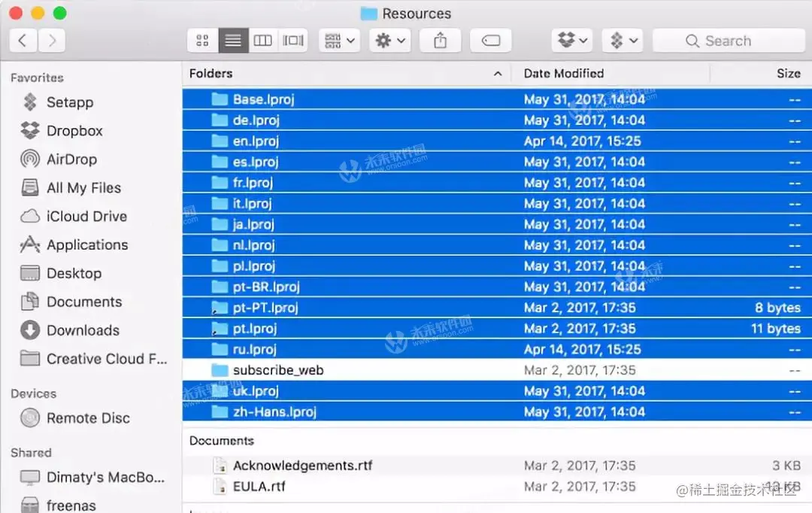Screen dimensions: 812x513
Task: Select the pt-BR.lproj folder
Action: 497,287
